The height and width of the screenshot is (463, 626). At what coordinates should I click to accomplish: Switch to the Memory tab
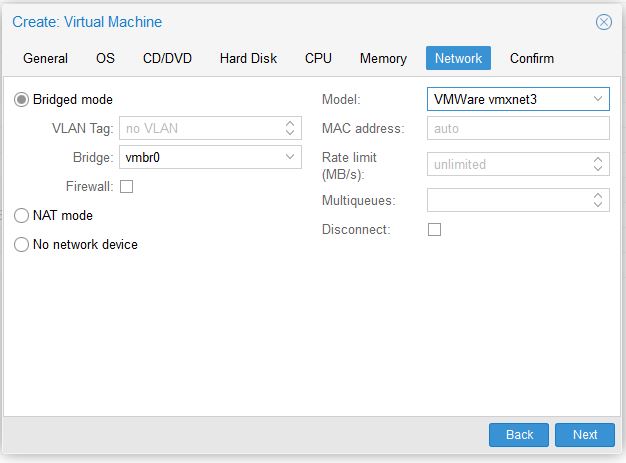tap(383, 58)
